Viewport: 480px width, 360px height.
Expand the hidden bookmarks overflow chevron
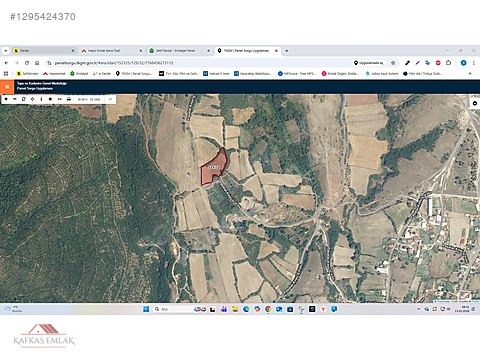[470, 73]
